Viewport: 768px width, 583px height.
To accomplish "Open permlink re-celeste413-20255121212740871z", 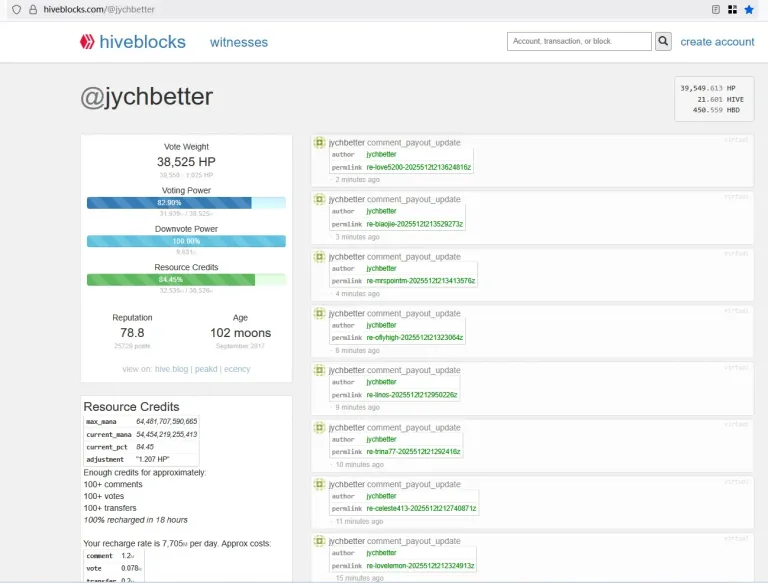I will (421, 509).
